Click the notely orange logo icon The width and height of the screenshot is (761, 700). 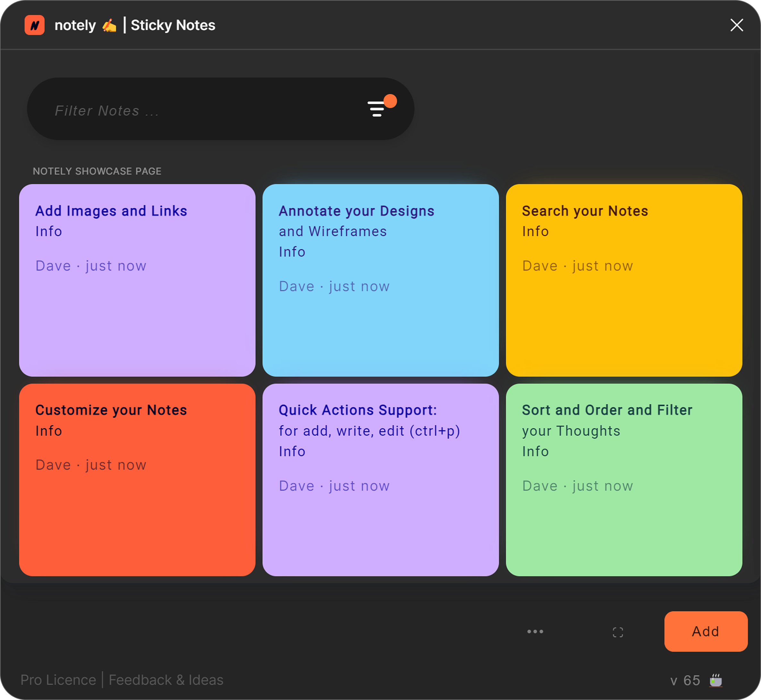pos(35,25)
